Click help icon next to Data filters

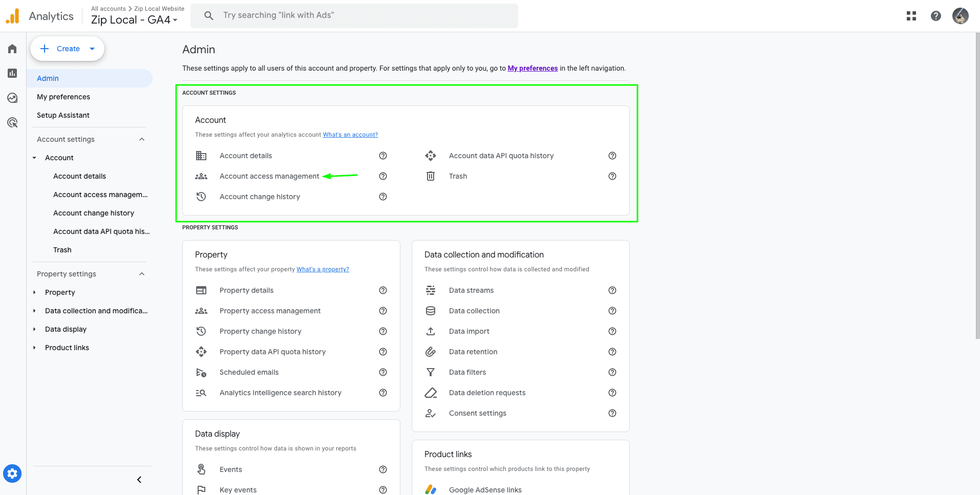[612, 372]
